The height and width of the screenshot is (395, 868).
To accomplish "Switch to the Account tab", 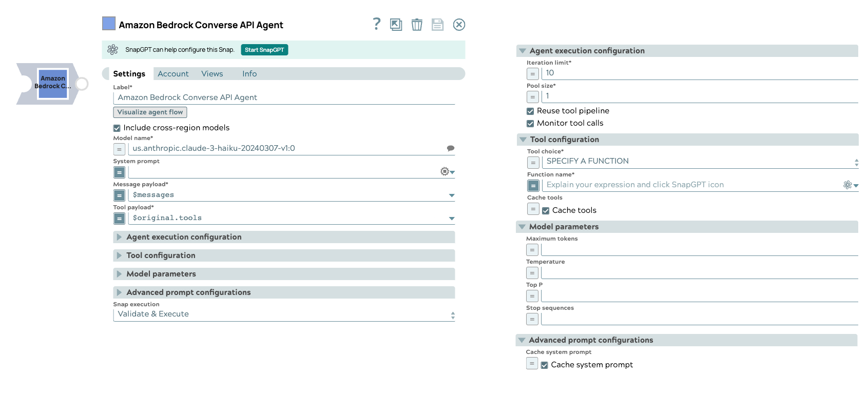I will [x=173, y=73].
